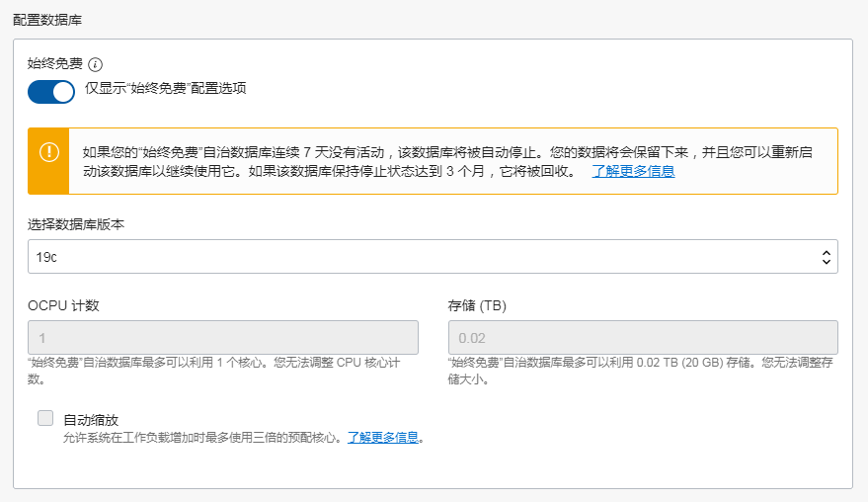
Task: Enable the 自动缩放 checkbox
Action: click(x=45, y=418)
